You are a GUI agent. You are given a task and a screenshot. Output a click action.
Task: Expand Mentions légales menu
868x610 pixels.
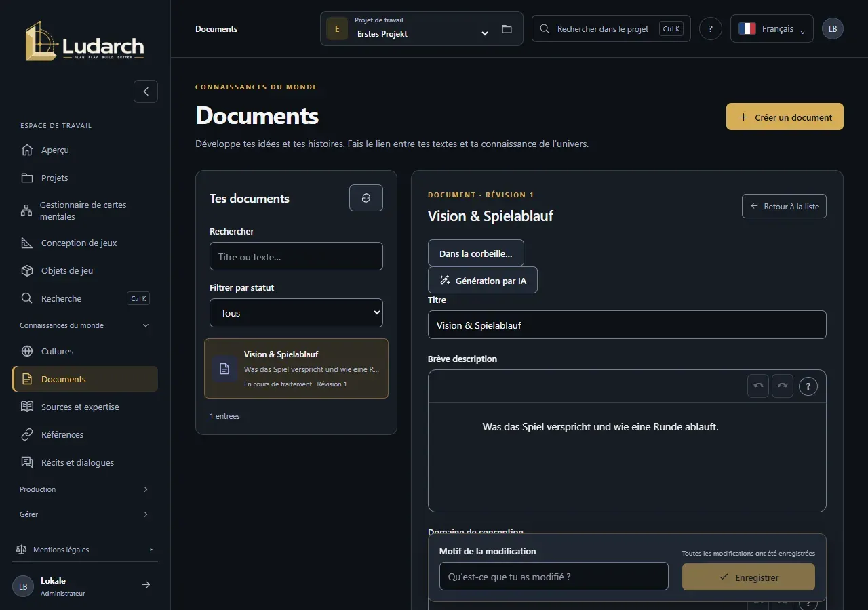[x=85, y=550]
